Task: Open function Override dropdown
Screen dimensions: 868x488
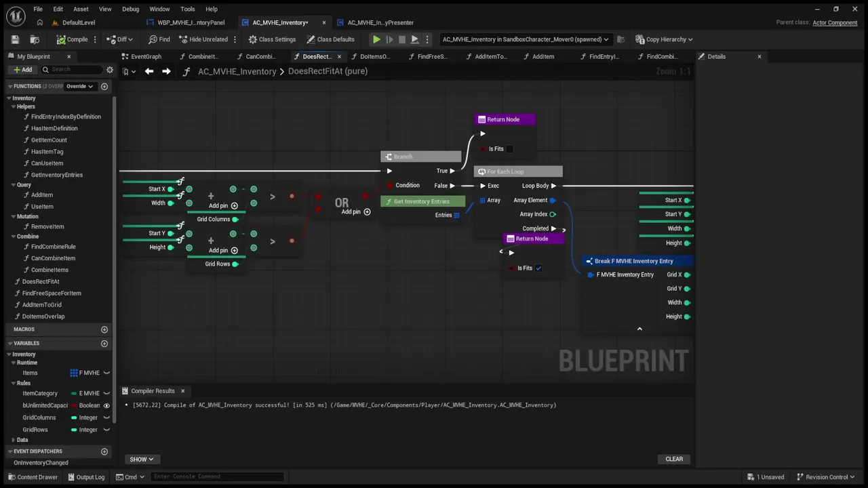Action: click(x=79, y=86)
